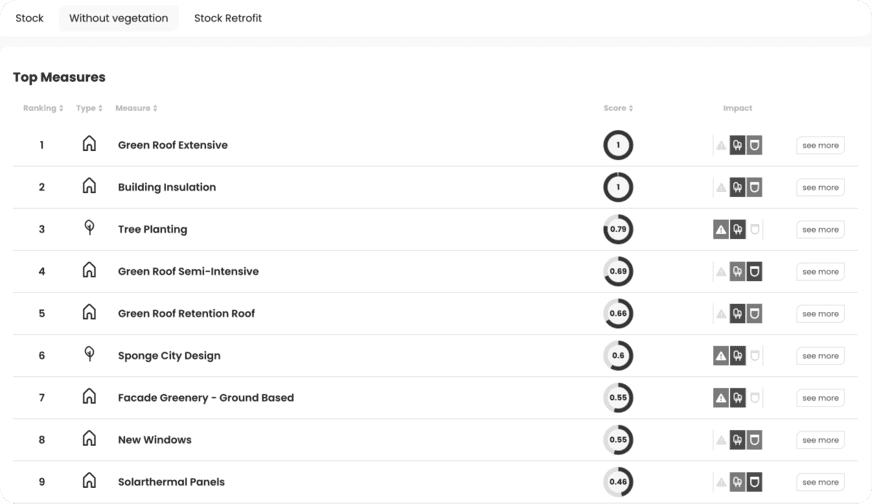872x504 pixels.
Task: Sort table by Ranking column
Action: click(43, 108)
